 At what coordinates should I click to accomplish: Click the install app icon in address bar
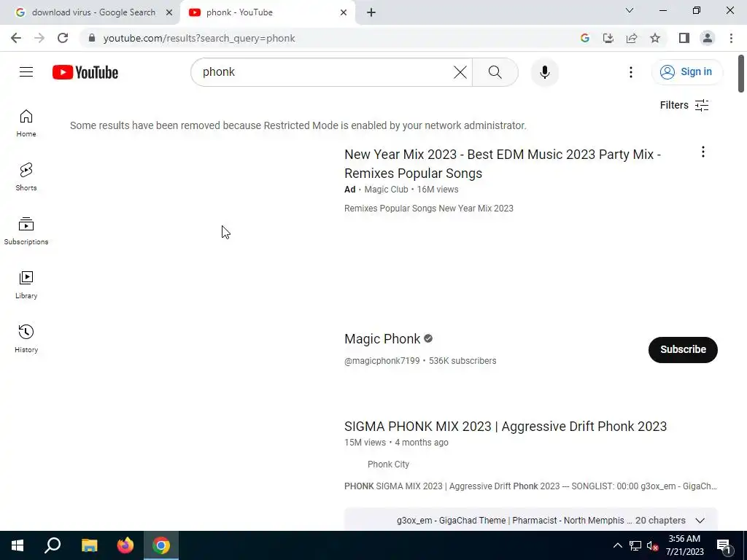point(608,38)
